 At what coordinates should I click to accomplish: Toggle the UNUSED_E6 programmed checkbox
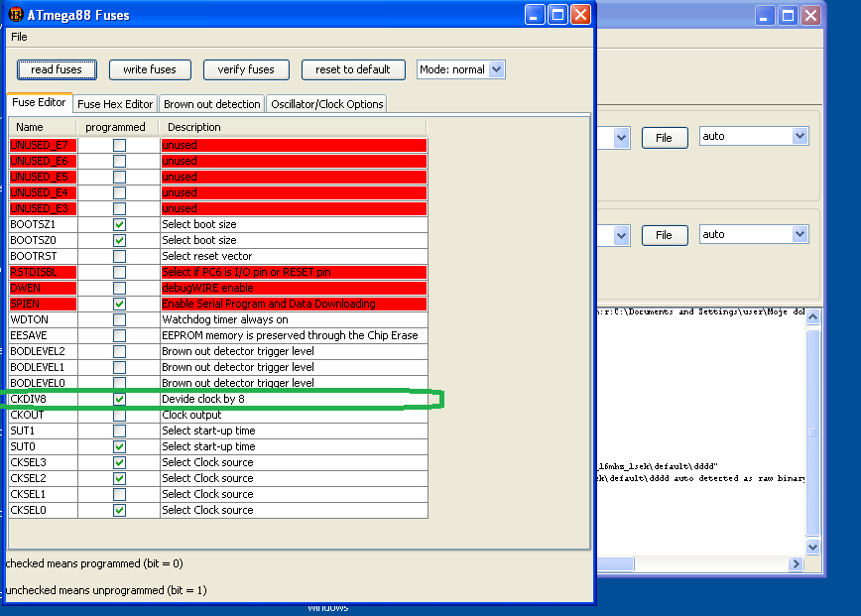tap(119, 161)
